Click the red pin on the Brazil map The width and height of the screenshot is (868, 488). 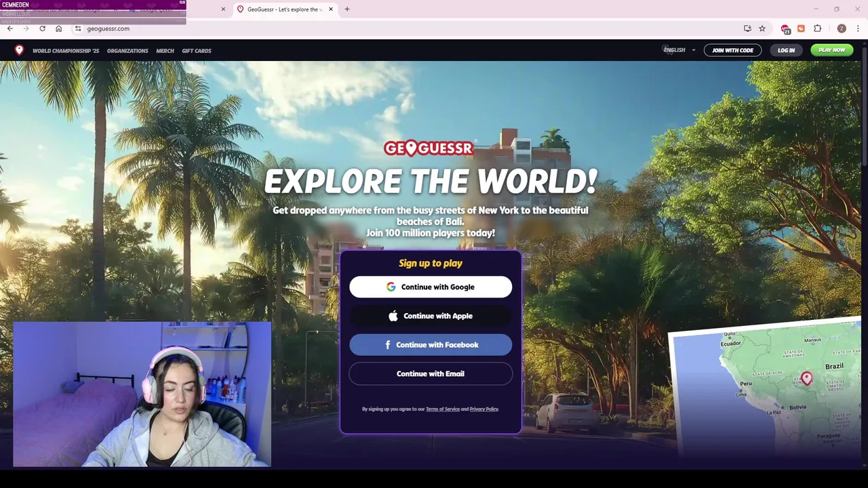[806, 378]
